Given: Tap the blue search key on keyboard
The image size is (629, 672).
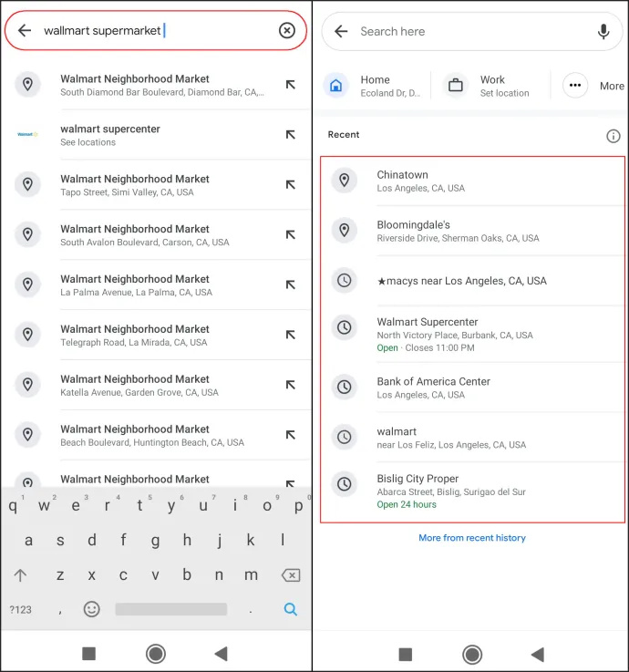Looking at the screenshot, I should click(290, 609).
